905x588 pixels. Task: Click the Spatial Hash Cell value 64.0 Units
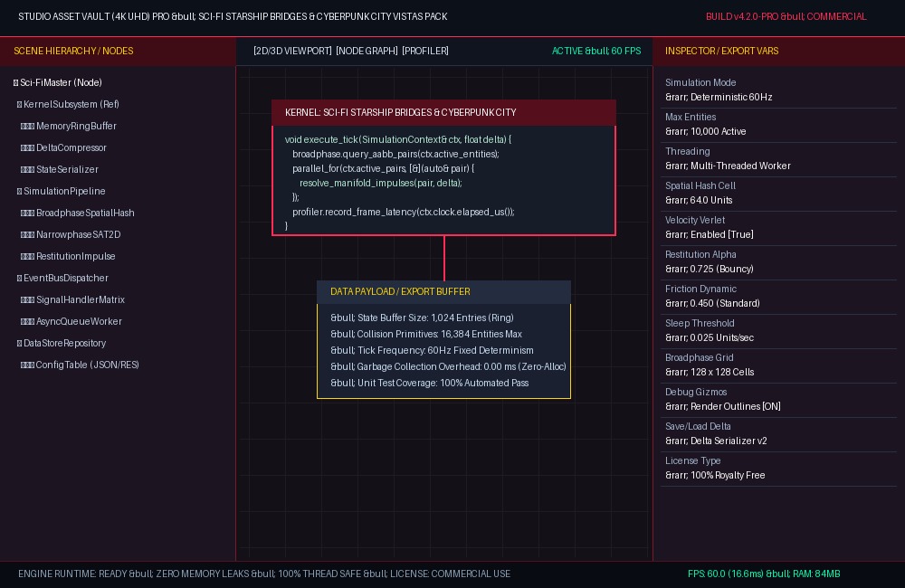(x=699, y=200)
